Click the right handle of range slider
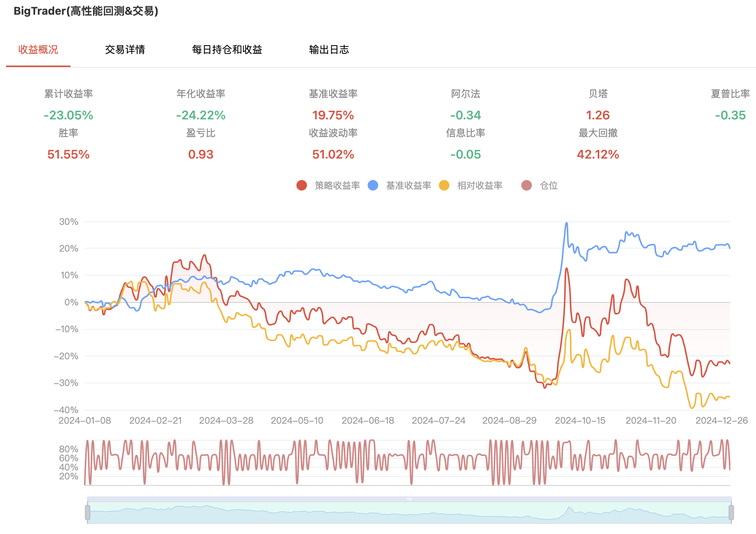This screenshot has width=756, height=534. (731, 513)
